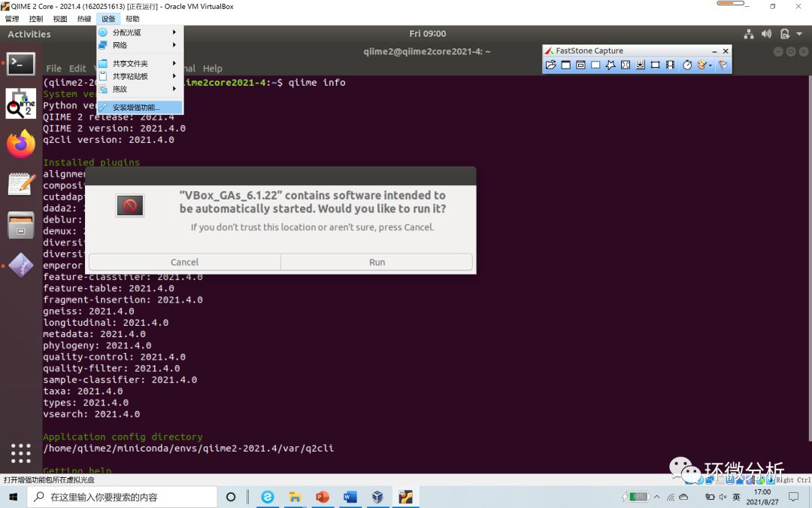Expand 网络 submenu
812x508 pixels.
pos(140,45)
